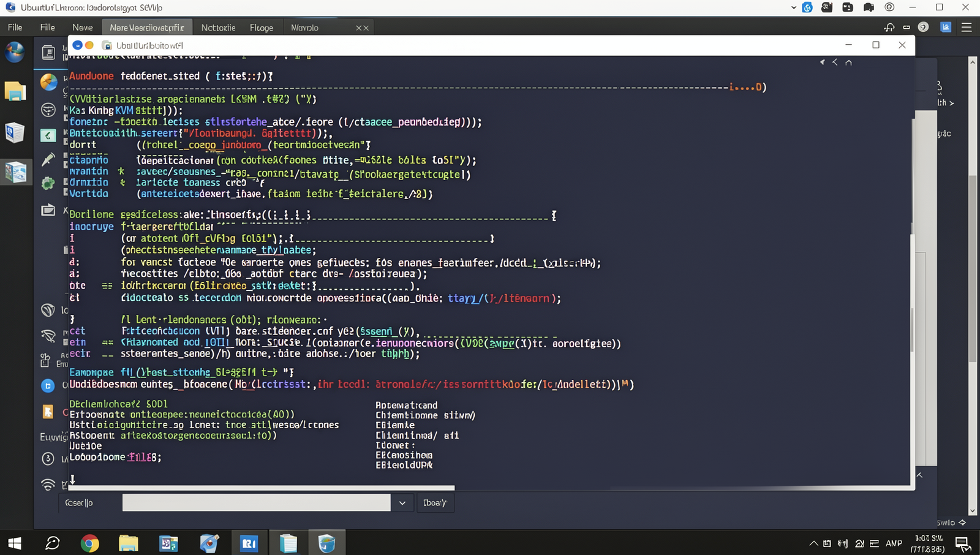Screen dimensions: 980x555
Task: Click the up chevron at the right panel bottom
Action: click(919, 475)
